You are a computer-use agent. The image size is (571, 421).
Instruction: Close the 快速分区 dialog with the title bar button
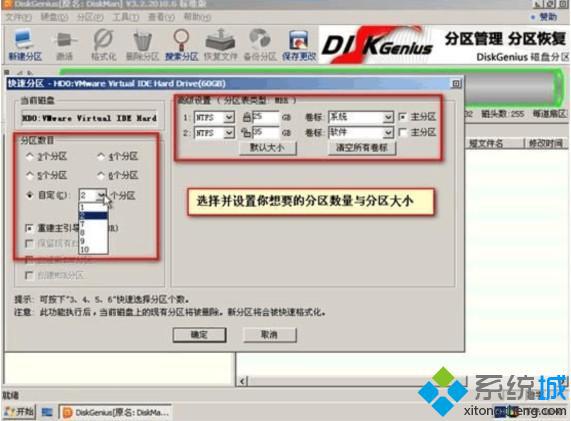[x=456, y=84]
